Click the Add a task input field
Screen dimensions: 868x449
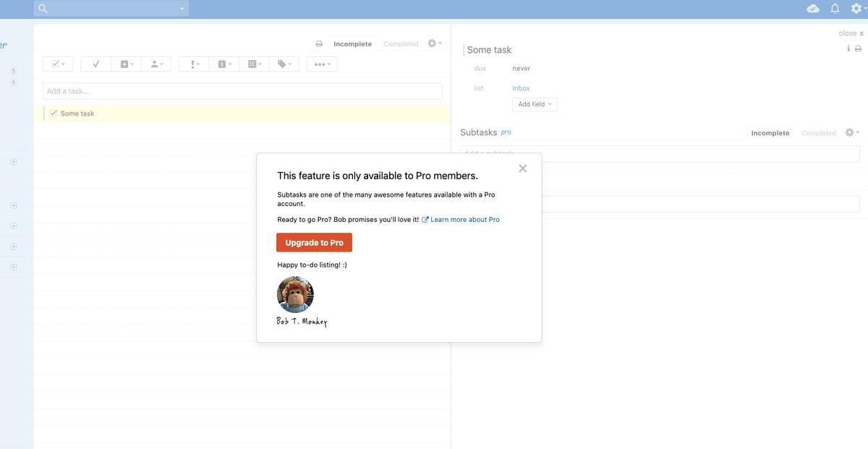(x=242, y=91)
